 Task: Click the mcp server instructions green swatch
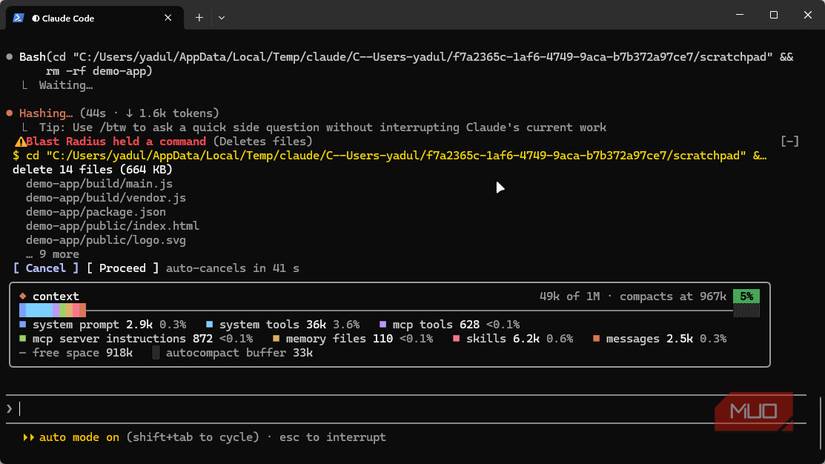(23, 338)
